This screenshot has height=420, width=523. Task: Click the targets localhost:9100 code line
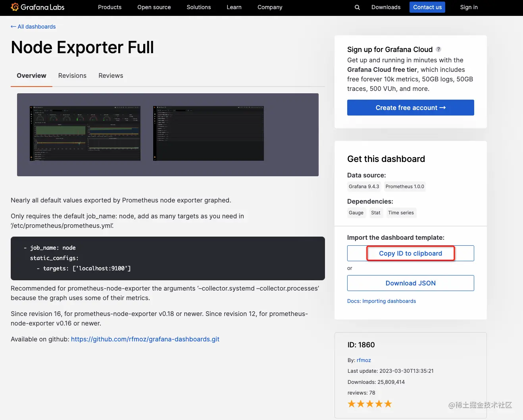84,268
